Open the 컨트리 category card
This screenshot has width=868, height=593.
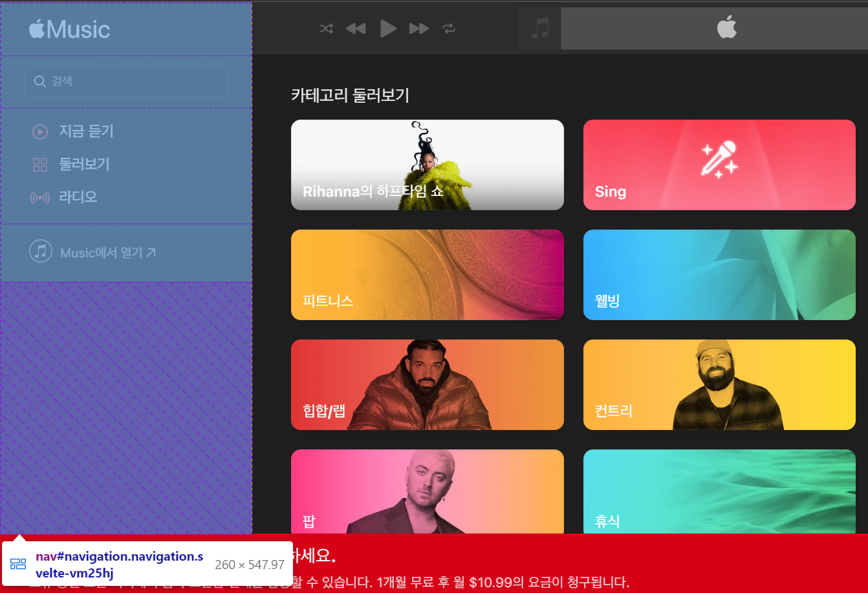pos(719,385)
